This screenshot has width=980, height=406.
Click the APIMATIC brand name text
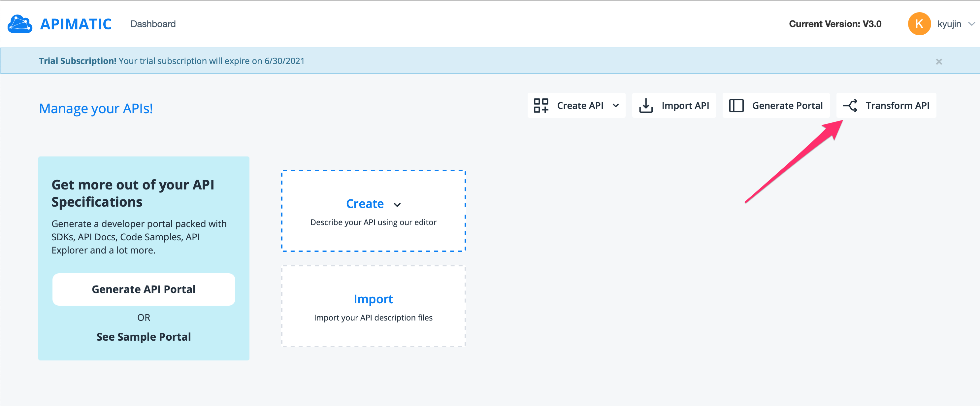click(76, 24)
